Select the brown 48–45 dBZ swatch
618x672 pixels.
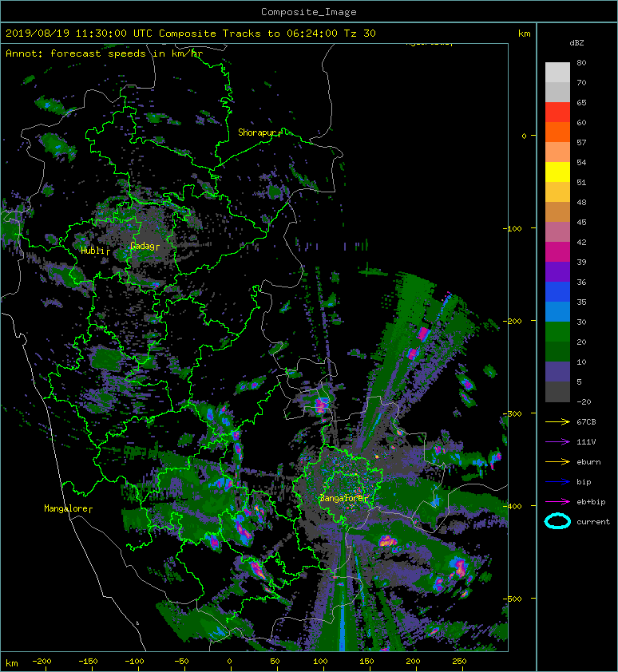[557, 212]
